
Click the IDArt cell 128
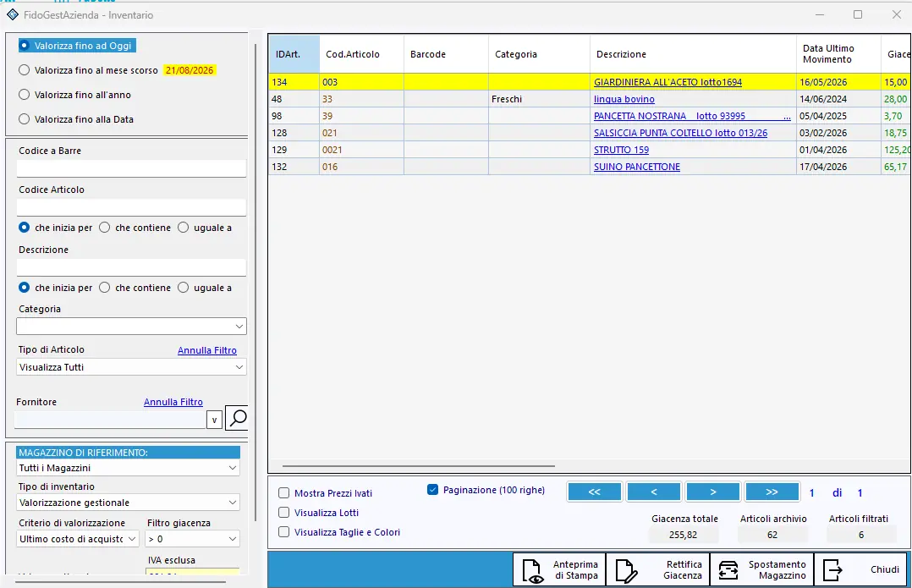coord(294,133)
